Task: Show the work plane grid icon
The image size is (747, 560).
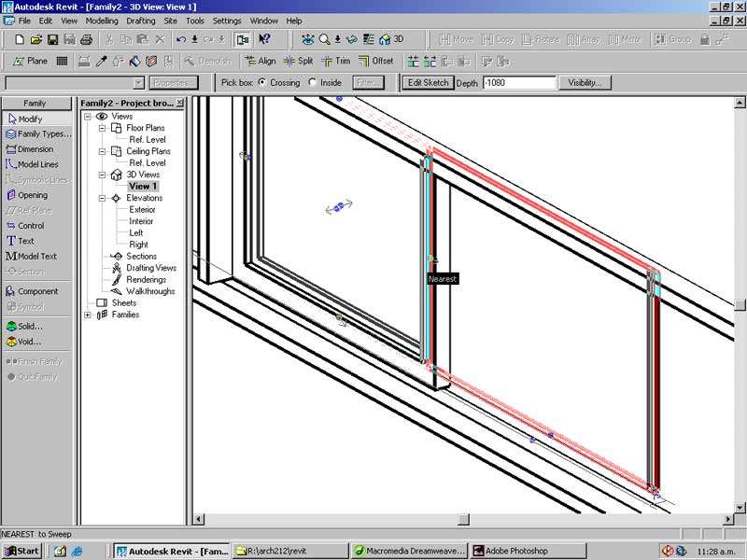Action: tap(62, 61)
